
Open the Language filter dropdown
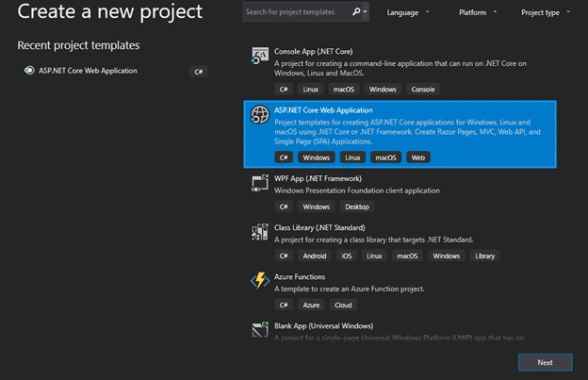click(x=408, y=12)
